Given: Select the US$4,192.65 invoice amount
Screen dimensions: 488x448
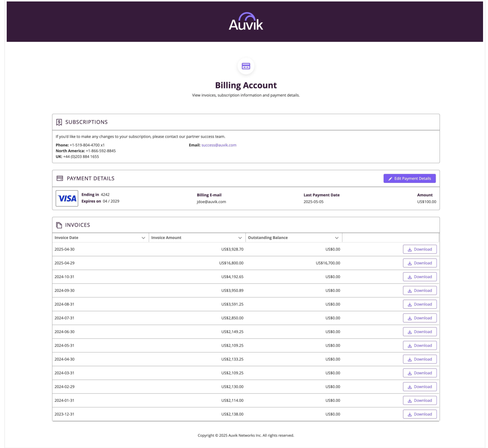Looking at the screenshot, I should (232, 277).
